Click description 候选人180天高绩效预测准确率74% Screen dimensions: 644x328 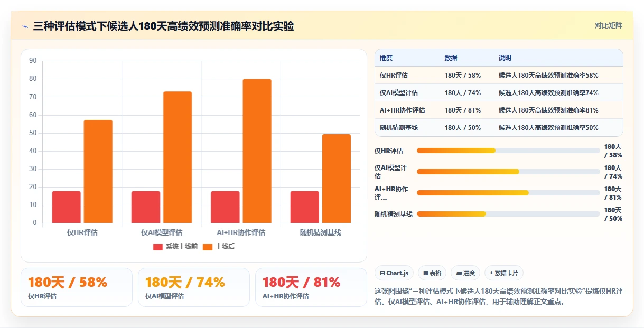coord(548,93)
